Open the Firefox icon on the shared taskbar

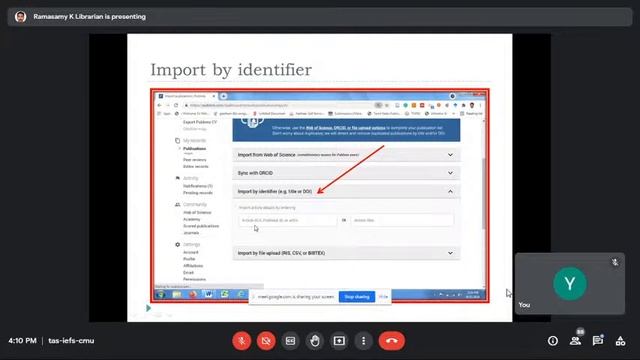pos(193,294)
